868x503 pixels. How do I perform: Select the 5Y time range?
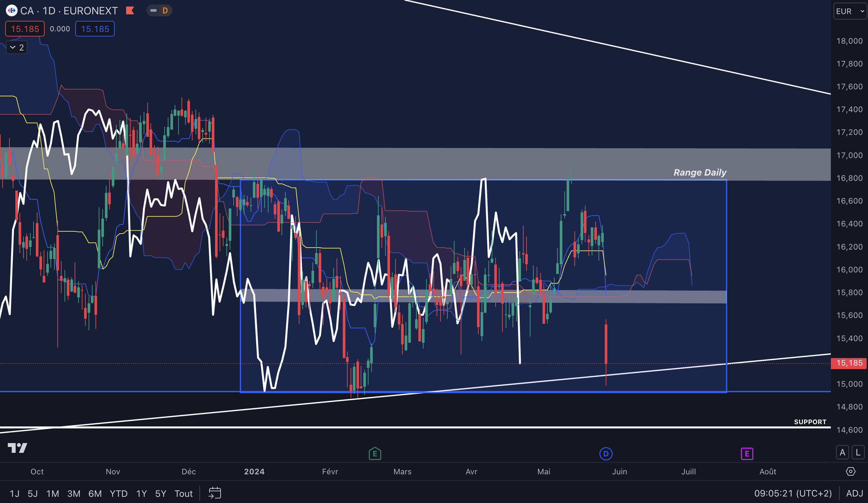(161, 494)
